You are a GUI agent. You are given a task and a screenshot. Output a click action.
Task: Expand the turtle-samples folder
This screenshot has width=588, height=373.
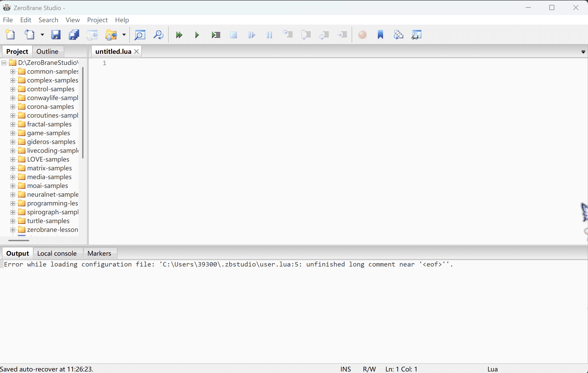[13, 221]
